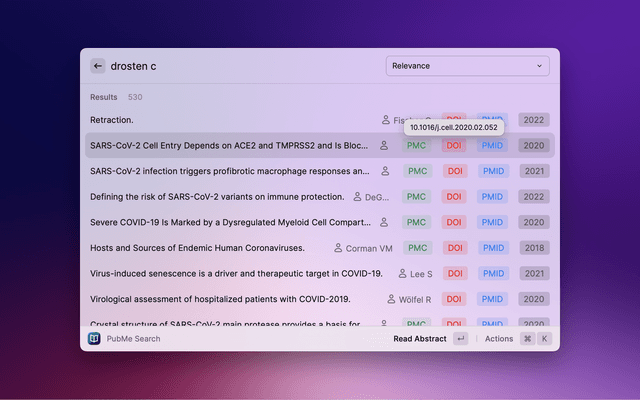
Task: Open the Relevance sort dropdown
Action: coord(467,66)
